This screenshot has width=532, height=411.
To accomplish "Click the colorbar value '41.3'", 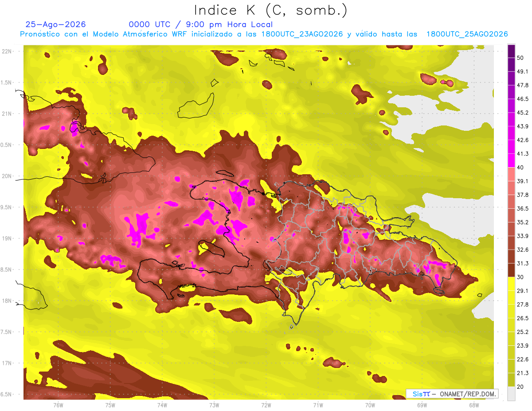I will click(x=523, y=154).
